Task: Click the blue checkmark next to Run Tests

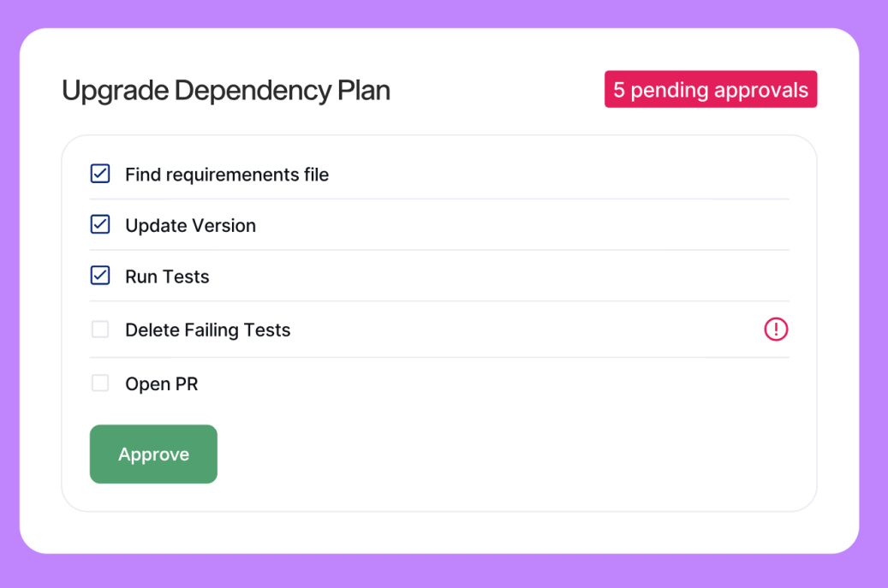Action: click(100, 276)
